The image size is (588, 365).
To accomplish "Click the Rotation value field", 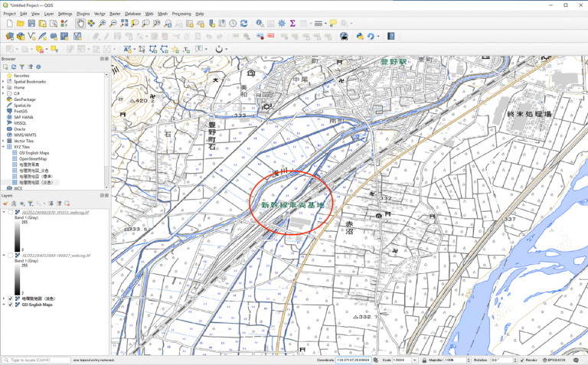I will 502,360.
